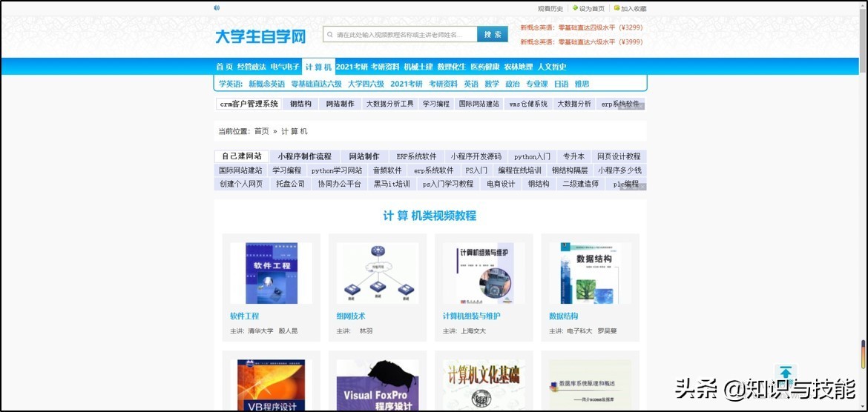The image size is (868, 412).
Task: Click 数学 in the sub-menu
Action: [x=492, y=84]
